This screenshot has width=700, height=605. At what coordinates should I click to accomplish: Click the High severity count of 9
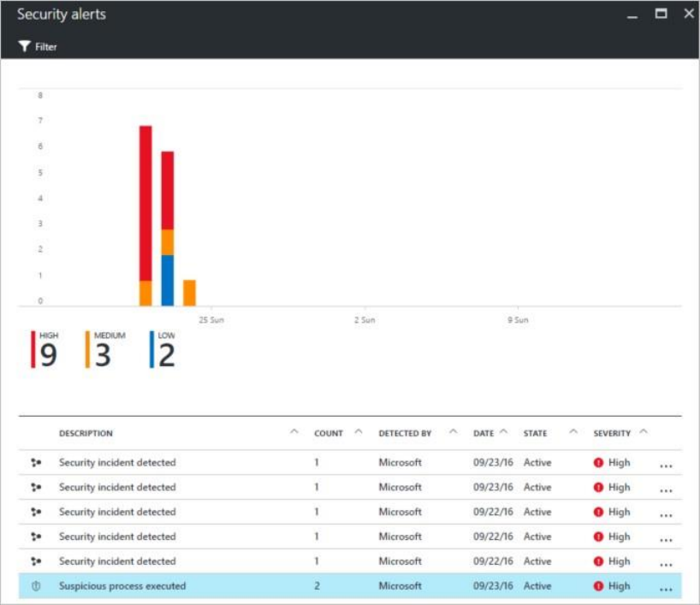(48, 355)
